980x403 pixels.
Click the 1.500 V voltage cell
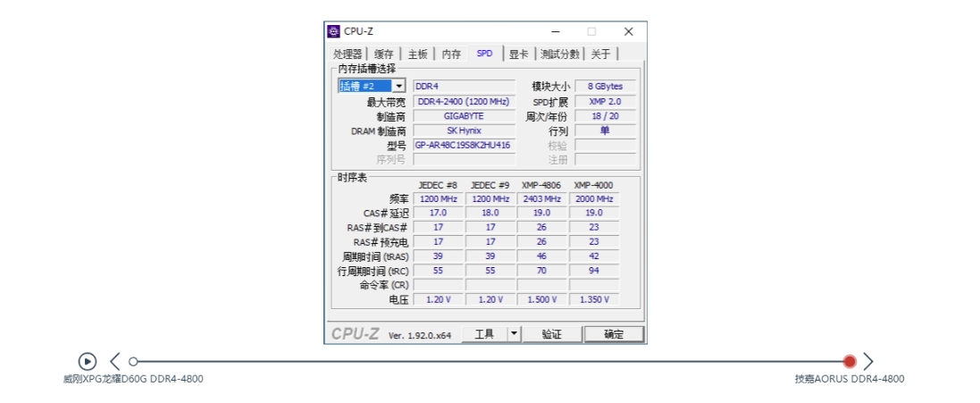click(x=542, y=299)
